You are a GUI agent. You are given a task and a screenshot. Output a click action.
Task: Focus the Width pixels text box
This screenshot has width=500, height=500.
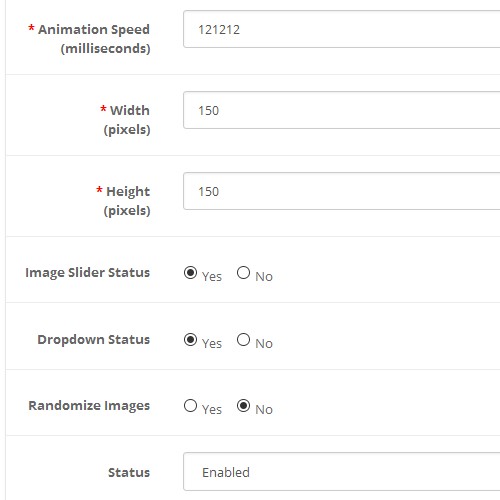coord(342,110)
